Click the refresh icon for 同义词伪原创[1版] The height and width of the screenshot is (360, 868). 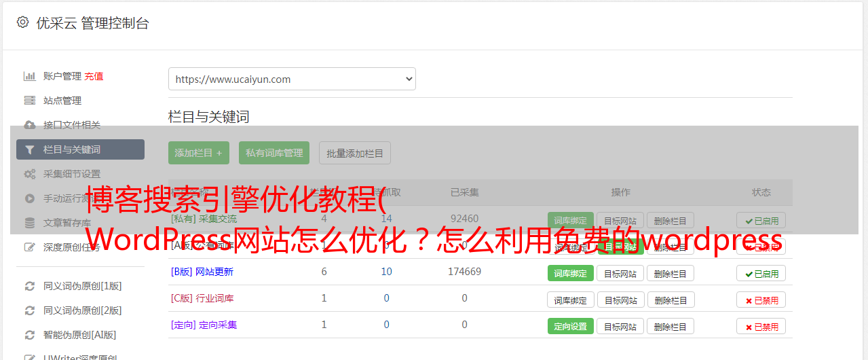point(29,286)
